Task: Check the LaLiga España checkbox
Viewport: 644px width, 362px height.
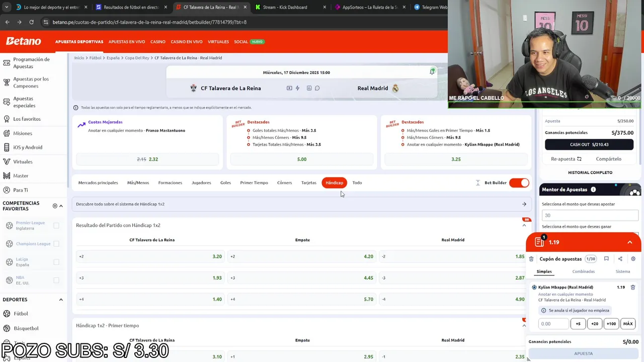Action: (56, 262)
